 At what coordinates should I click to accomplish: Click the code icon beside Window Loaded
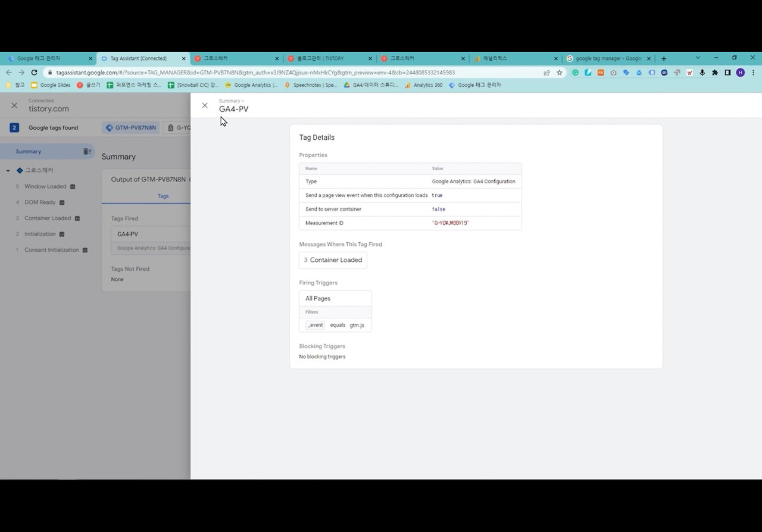tap(73, 187)
